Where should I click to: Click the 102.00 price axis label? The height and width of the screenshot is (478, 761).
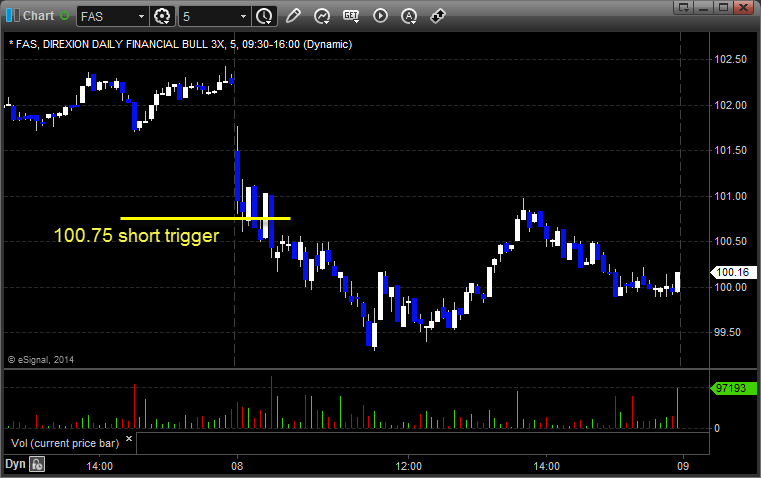[730, 105]
